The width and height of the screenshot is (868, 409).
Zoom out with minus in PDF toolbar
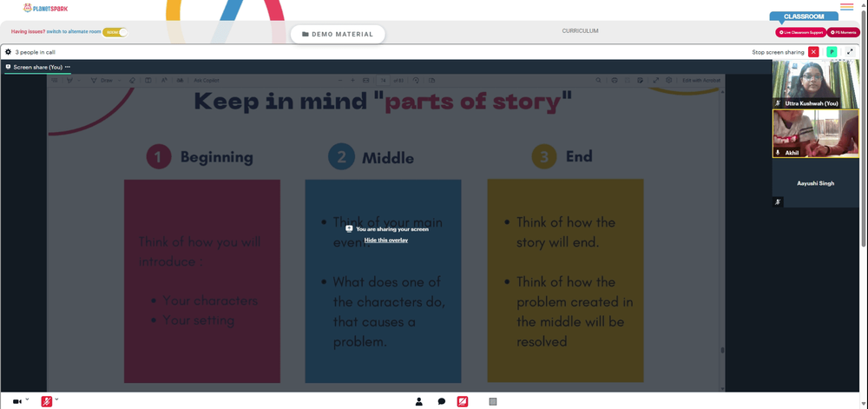tap(340, 80)
